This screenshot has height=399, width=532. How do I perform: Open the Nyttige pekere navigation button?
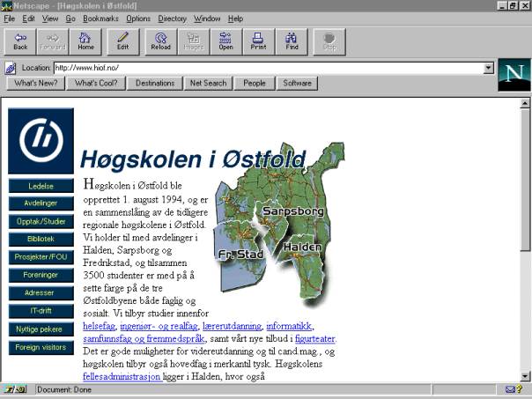pos(41,329)
